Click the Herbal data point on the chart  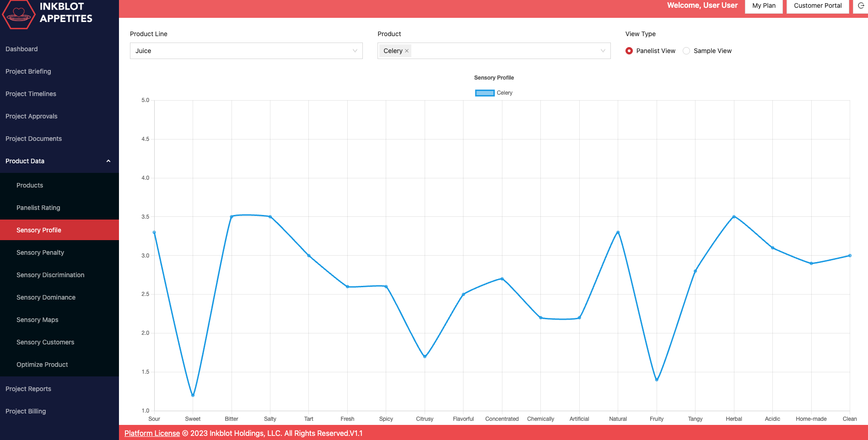coord(734,217)
